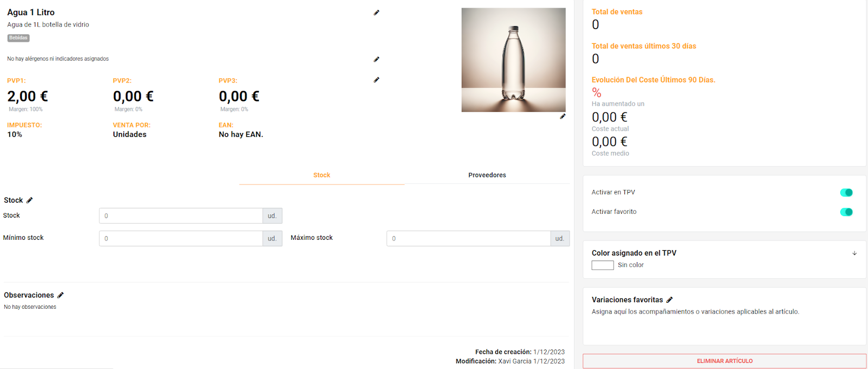This screenshot has height=369, width=868.
Task: Click the pencil icon next to Agua 1 Litro title
Action: click(x=376, y=12)
